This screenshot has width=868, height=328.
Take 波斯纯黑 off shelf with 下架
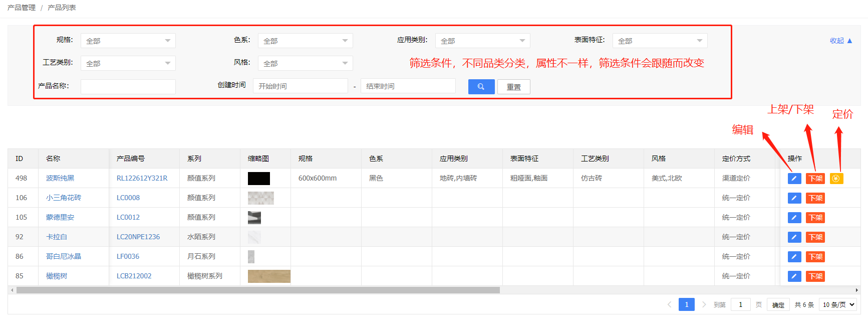point(815,179)
